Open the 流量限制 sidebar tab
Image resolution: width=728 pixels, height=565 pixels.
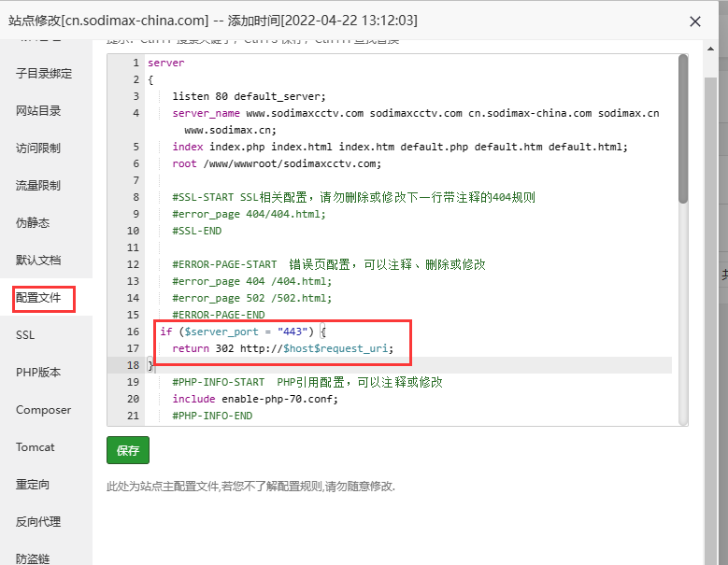click(38, 186)
